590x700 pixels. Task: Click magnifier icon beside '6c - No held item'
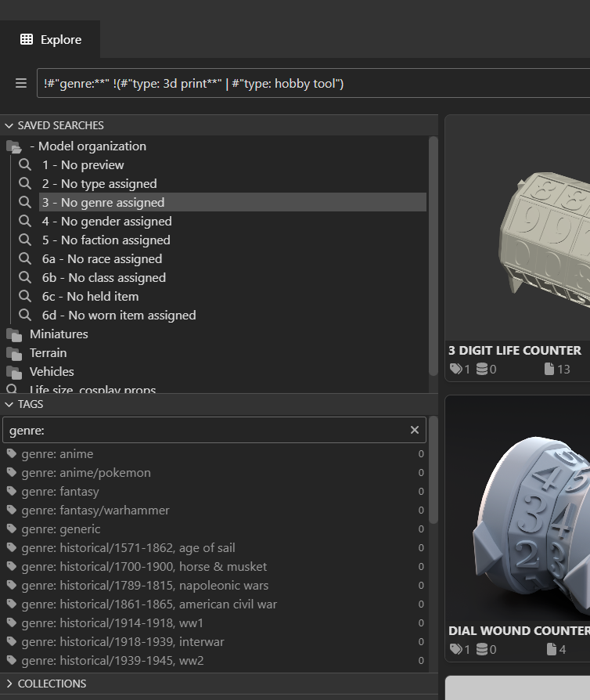point(25,296)
